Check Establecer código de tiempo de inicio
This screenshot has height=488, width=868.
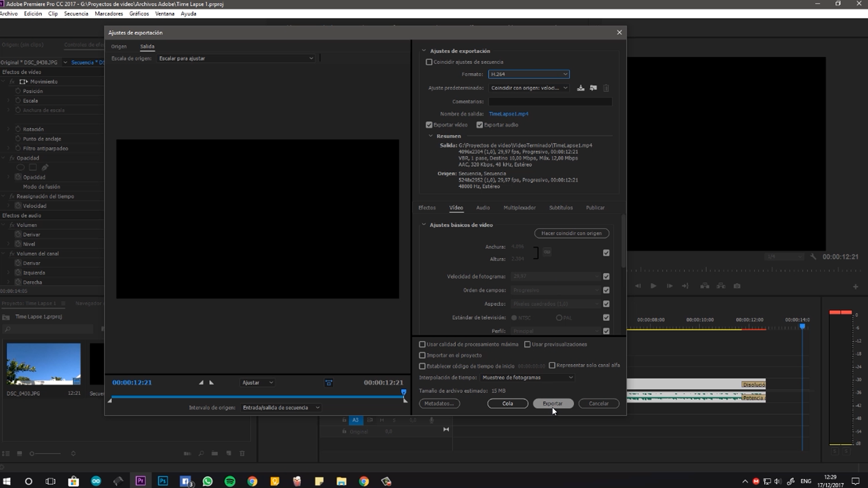click(422, 366)
